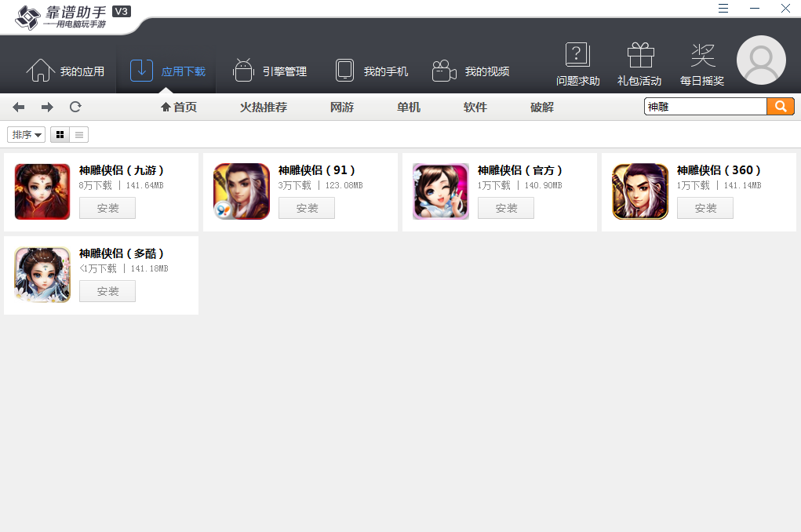The image size is (801, 532).
Task: Expand the 排序 sort dropdown
Action: [x=27, y=134]
